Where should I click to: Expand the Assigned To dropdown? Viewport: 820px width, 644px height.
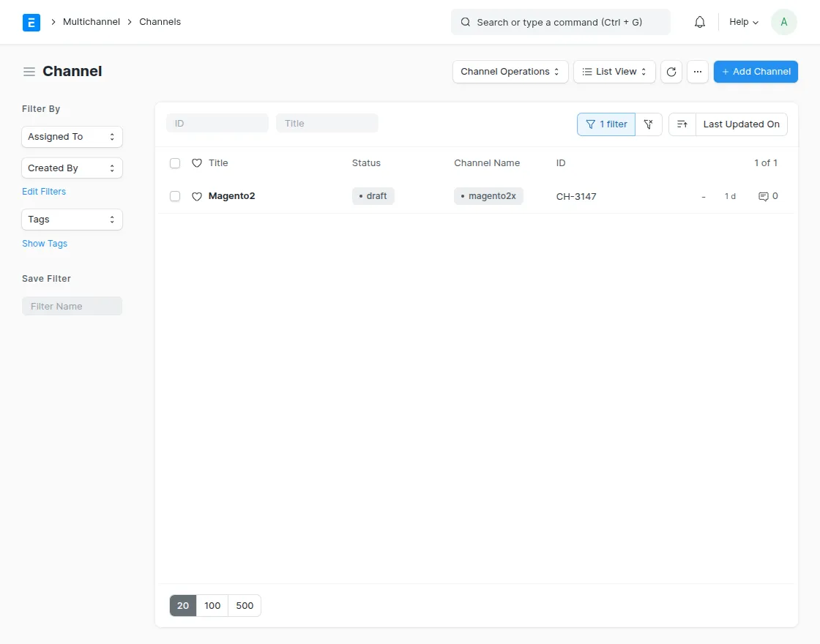click(x=72, y=137)
